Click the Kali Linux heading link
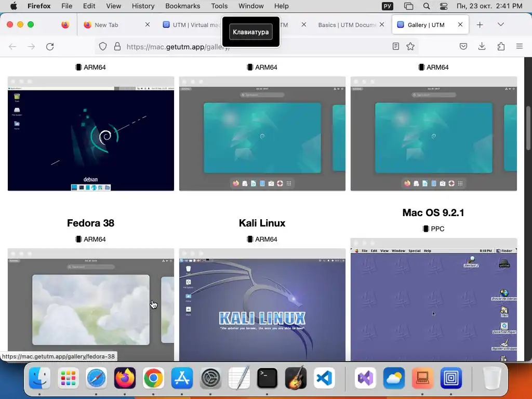This screenshot has height=399, width=532. (x=262, y=223)
